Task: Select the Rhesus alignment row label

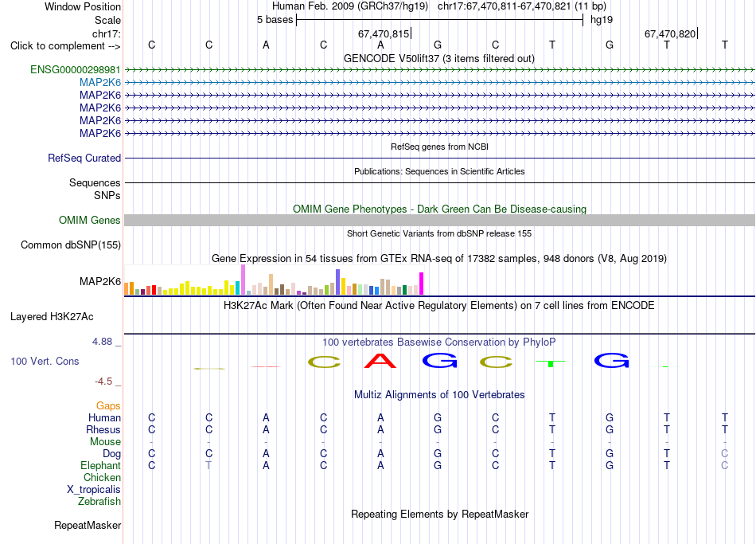Action: [103, 429]
